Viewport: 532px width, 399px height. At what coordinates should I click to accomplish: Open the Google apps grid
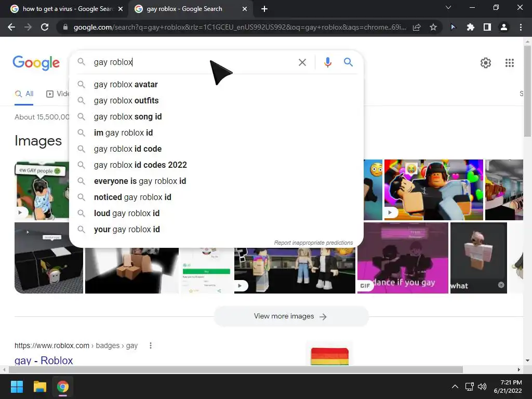510,63
